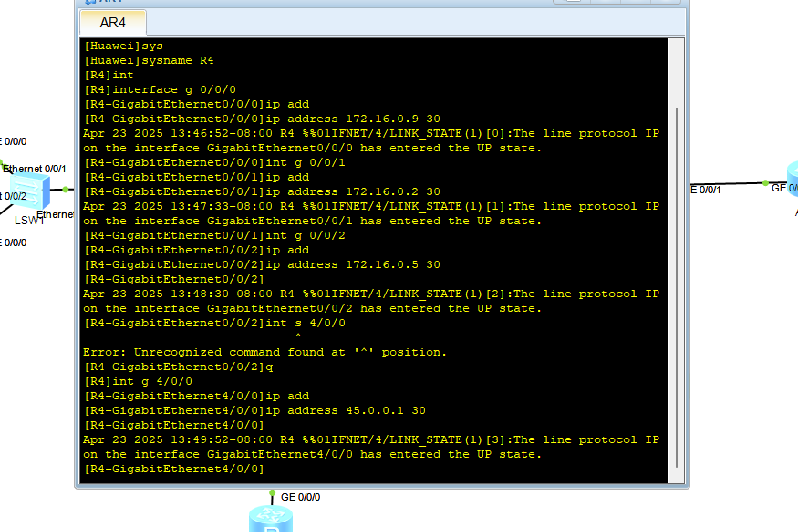Screen dimensions: 798x532
Task: Select the AR4 terminal tab
Action: (x=113, y=22)
